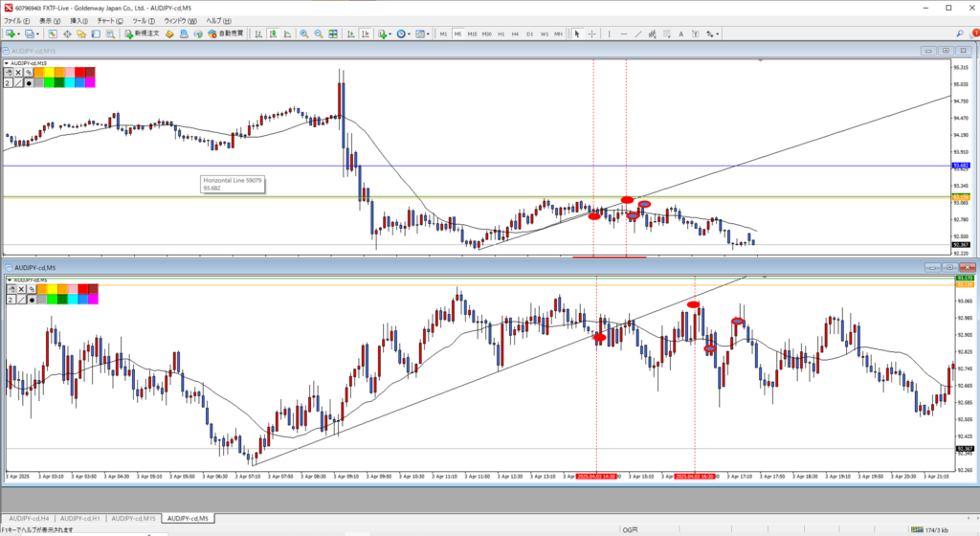Image resolution: width=980 pixels, height=536 pixels.
Task: Switch to the AUDJPY-cd,H1 tab
Action: click(80, 519)
